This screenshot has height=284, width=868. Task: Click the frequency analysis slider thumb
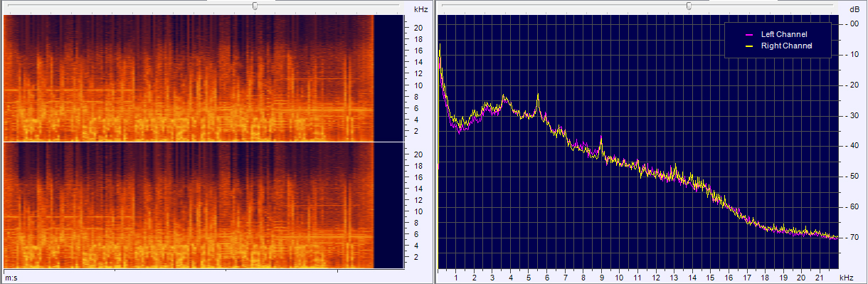689,6
